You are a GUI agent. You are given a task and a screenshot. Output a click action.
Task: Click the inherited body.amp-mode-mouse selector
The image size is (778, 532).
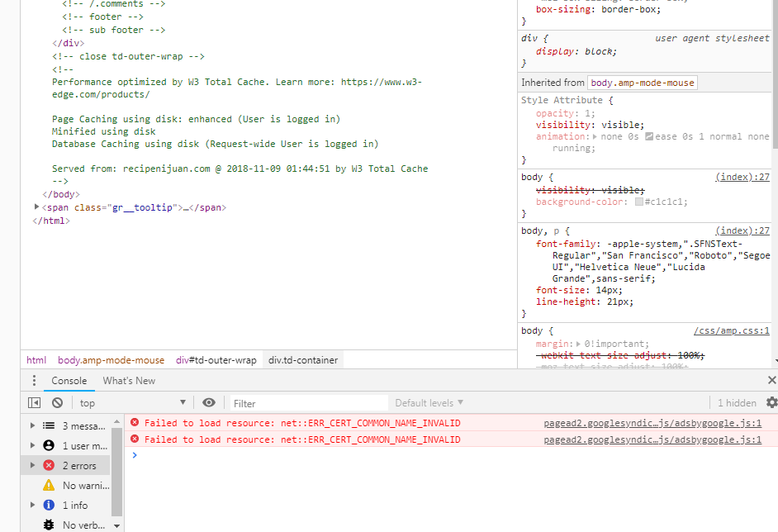643,83
